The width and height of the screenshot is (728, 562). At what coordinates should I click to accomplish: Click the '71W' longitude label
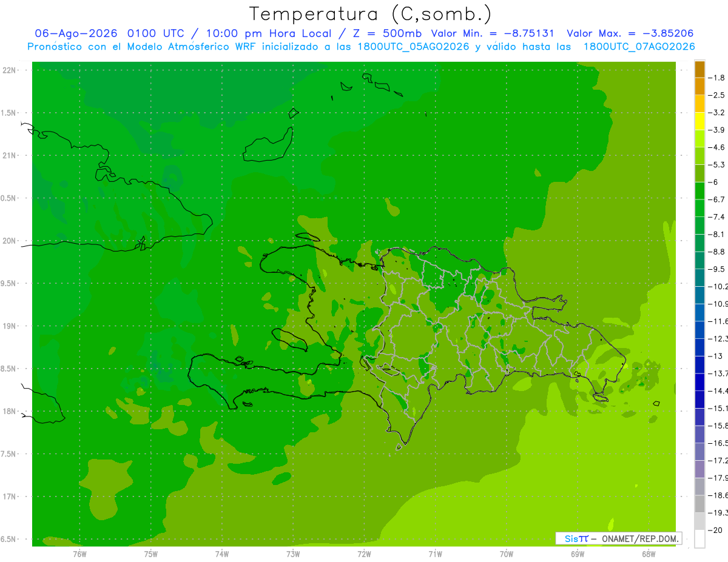435,554
